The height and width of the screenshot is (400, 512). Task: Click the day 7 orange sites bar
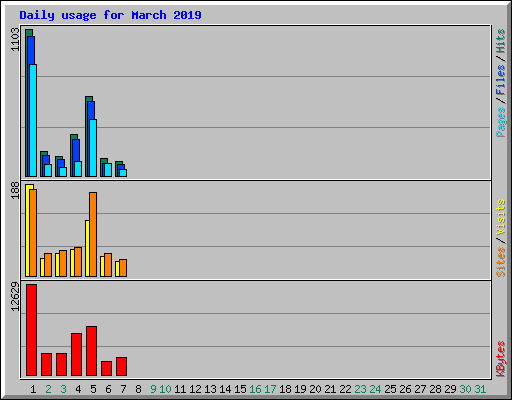click(123, 268)
